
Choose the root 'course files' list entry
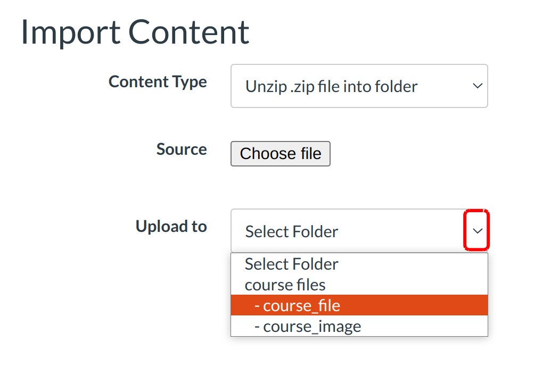coord(285,285)
